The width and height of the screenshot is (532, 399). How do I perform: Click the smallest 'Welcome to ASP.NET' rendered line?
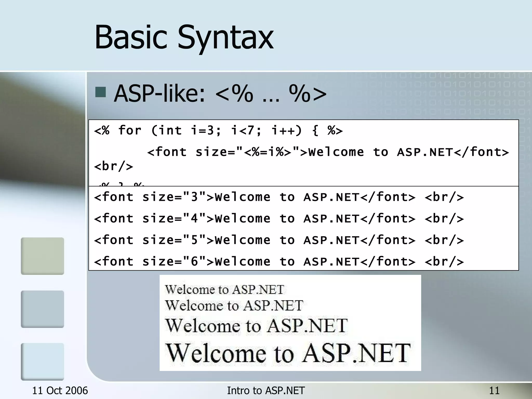pyautogui.click(x=224, y=289)
